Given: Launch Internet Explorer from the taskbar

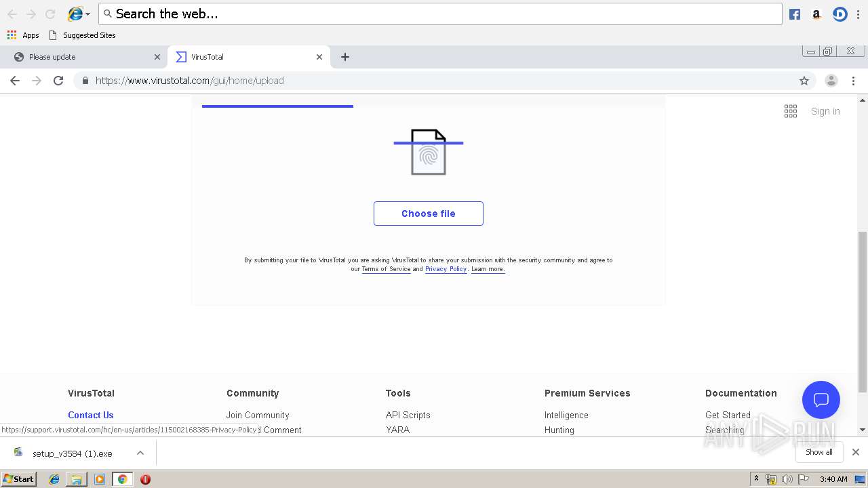Looking at the screenshot, I should click(54, 479).
